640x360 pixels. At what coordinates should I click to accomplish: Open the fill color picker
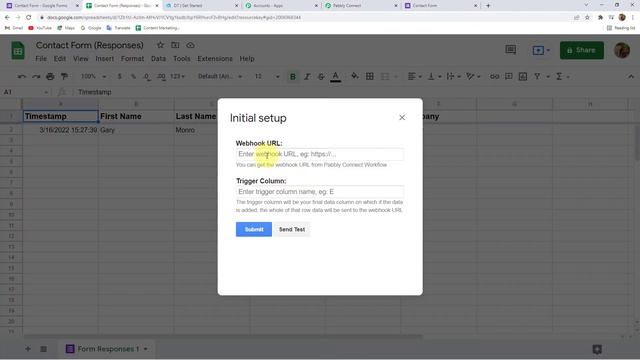[x=355, y=76]
